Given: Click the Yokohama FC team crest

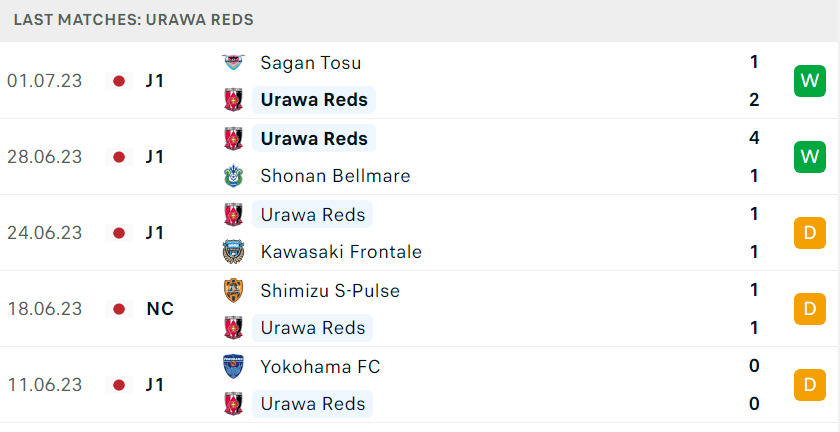Looking at the screenshot, I should tap(234, 367).
